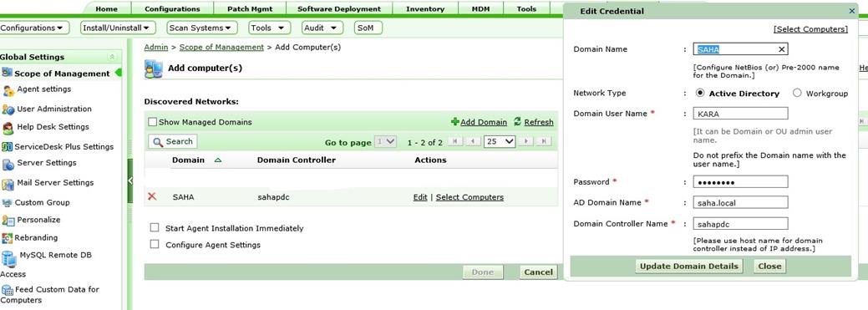Click the Agent settings icon
The image size is (868, 310).
click(8, 90)
